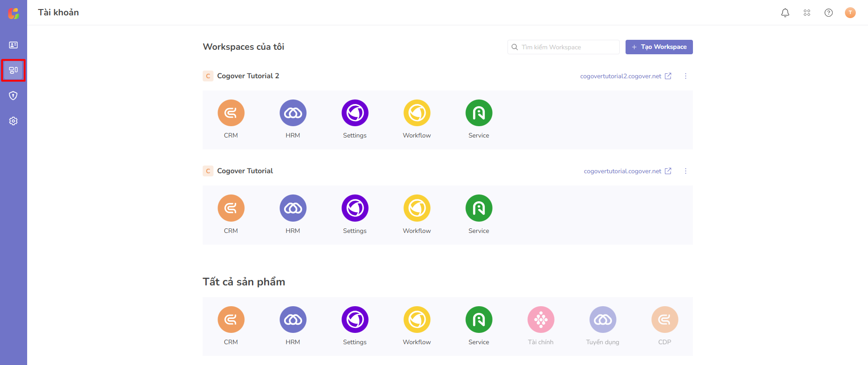Select the Tuyển dụng product icon
Image resolution: width=868 pixels, height=365 pixels.
[x=603, y=320]
